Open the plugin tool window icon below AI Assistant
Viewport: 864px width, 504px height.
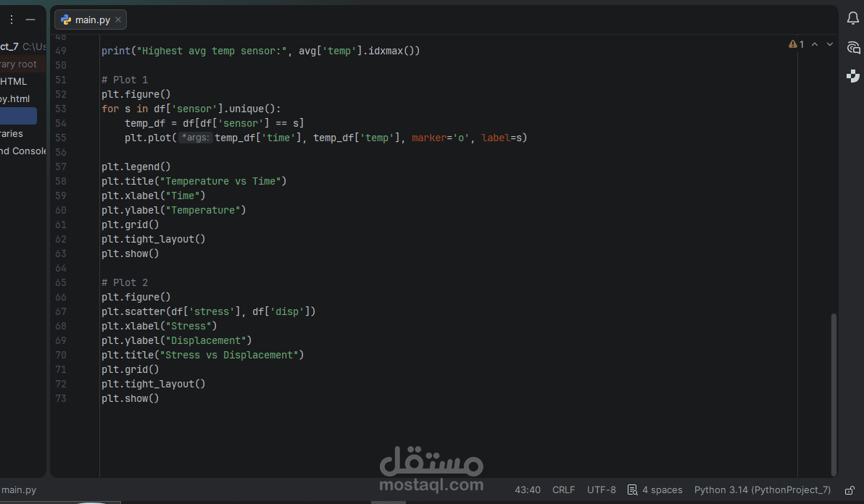(853, 76)
